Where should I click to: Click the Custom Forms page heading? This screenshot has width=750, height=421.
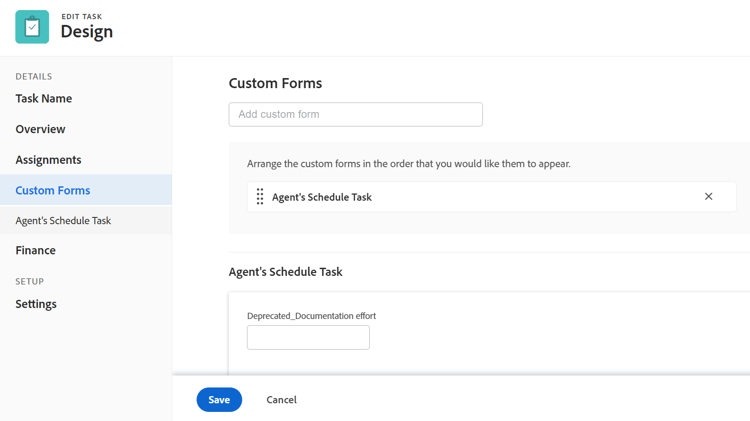tap(275, 83)
